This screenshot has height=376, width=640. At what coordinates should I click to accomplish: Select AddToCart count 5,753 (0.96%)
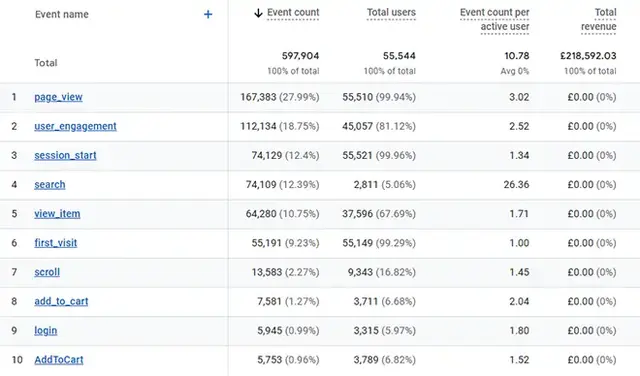click(x=288, y=360)
